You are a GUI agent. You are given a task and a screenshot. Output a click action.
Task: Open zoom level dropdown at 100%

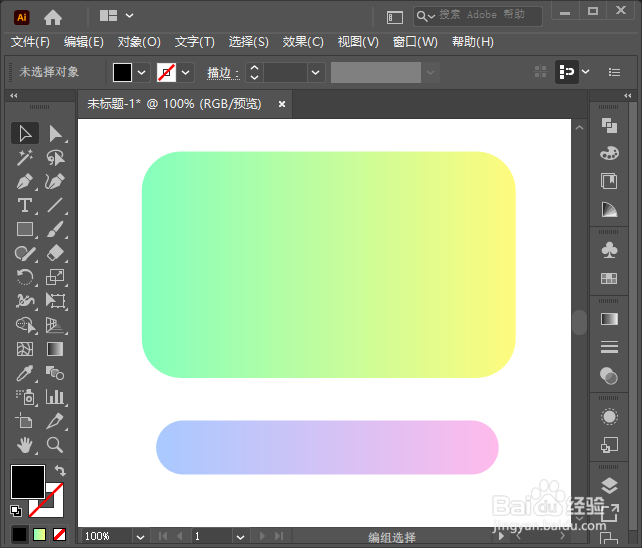[140, 537]
